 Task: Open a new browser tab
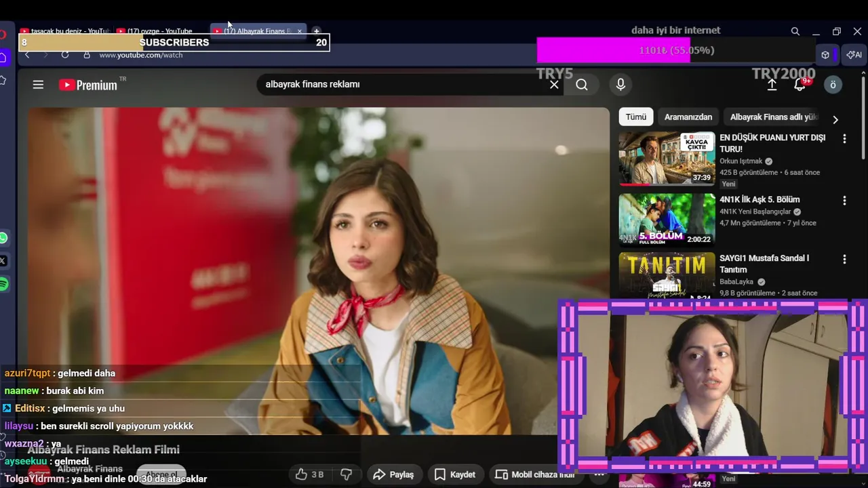point(316,31)
